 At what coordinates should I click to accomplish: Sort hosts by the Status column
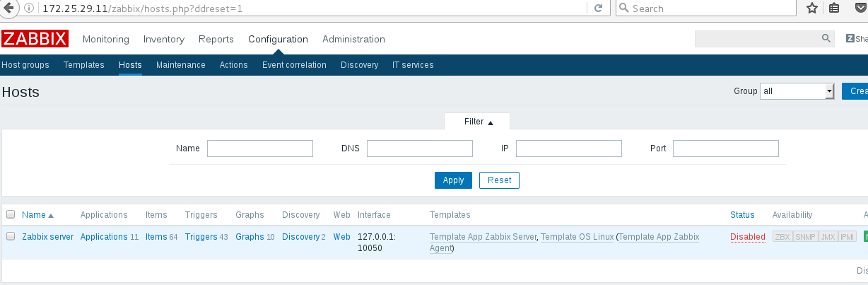tap(742, 215)
